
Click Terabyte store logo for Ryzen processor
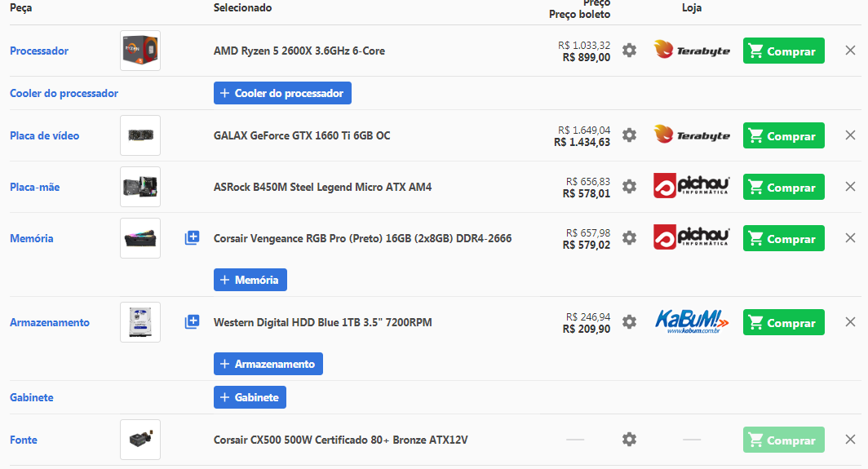(692, 51)
